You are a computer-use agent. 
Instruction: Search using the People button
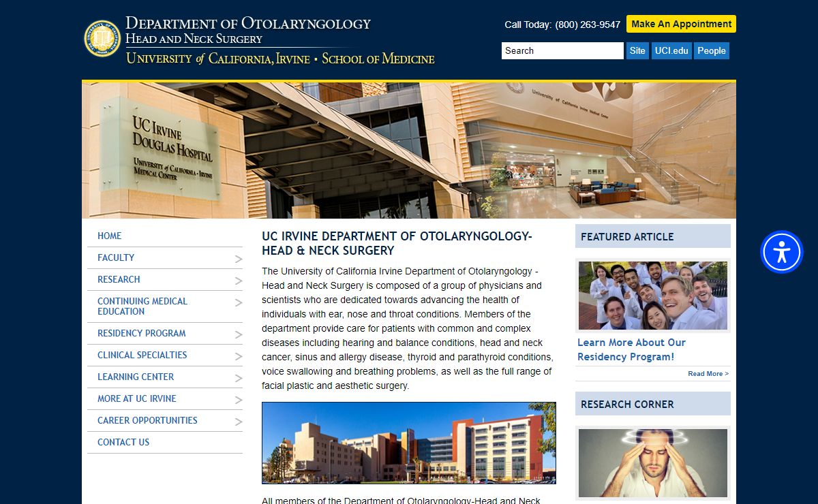pos(712,51)
